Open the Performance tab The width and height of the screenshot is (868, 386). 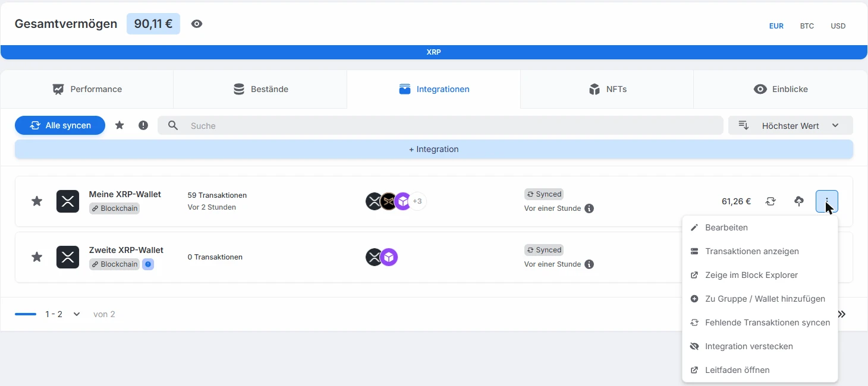pos(87,89)
